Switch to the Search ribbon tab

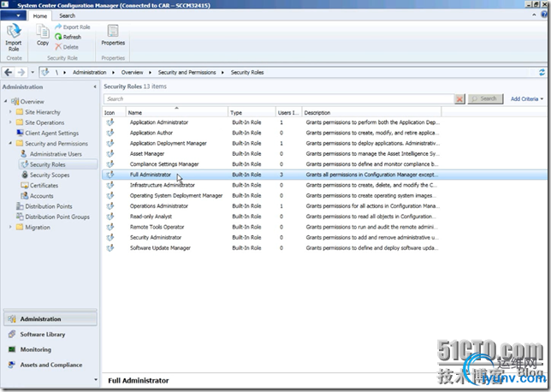(67, 15)
